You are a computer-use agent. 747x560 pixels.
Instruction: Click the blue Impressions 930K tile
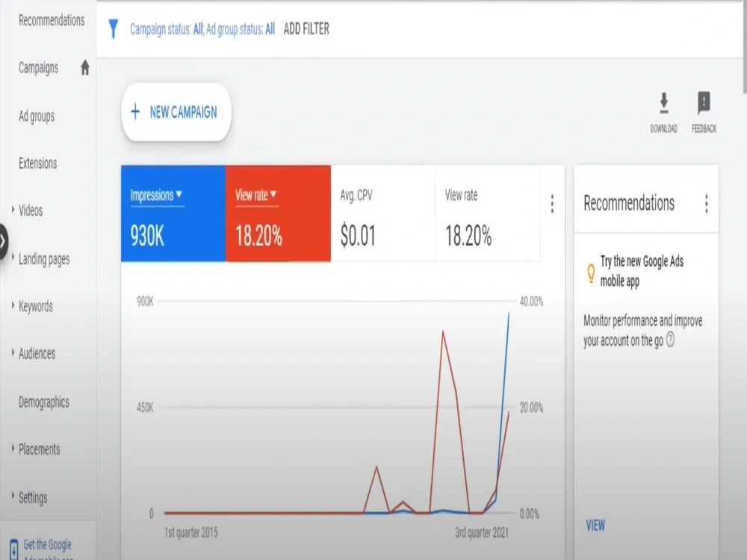pyautogui.click(x=173, y=214)
